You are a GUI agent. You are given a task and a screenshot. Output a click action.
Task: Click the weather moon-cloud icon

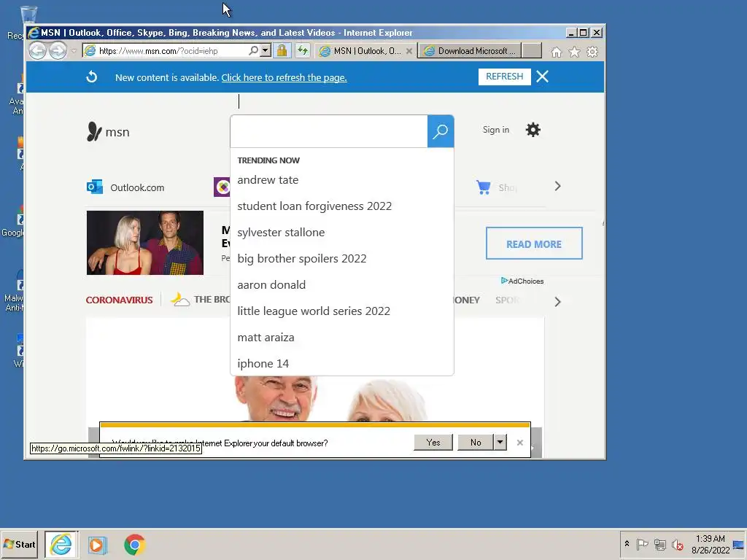[180, 299]
